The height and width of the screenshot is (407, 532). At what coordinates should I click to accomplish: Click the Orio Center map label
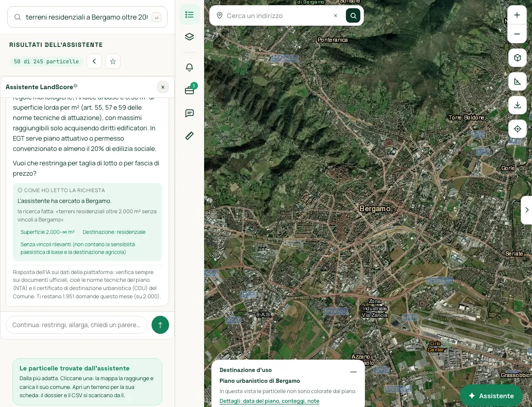point(435,347)
